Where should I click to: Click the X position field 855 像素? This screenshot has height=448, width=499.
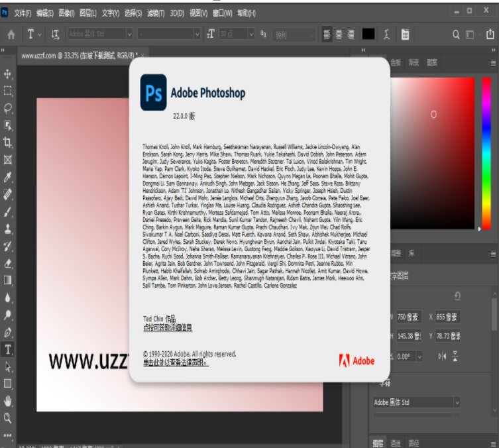coord(448,317)
